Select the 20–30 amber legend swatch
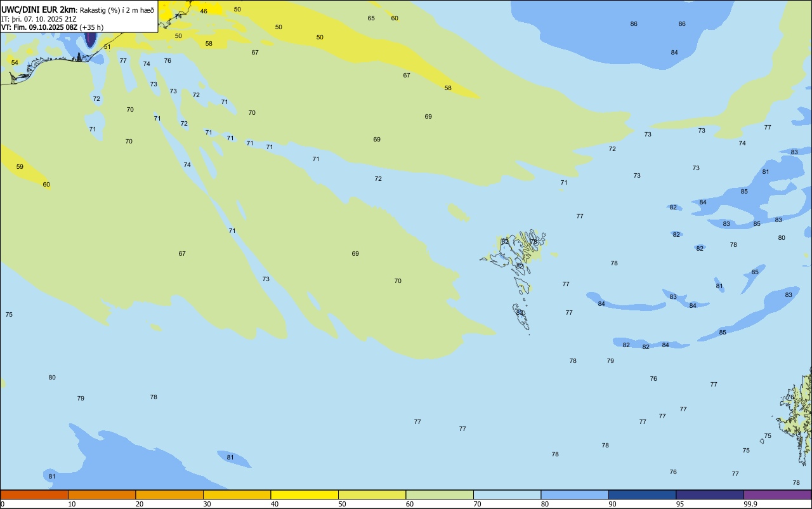Screen dimensions: 812x509 (x=169, y=494)
